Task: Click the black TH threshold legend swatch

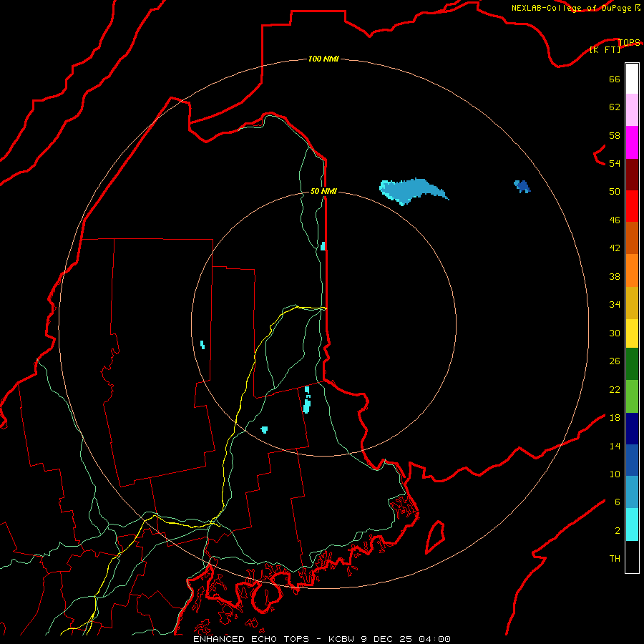Action: click(632, 557)
